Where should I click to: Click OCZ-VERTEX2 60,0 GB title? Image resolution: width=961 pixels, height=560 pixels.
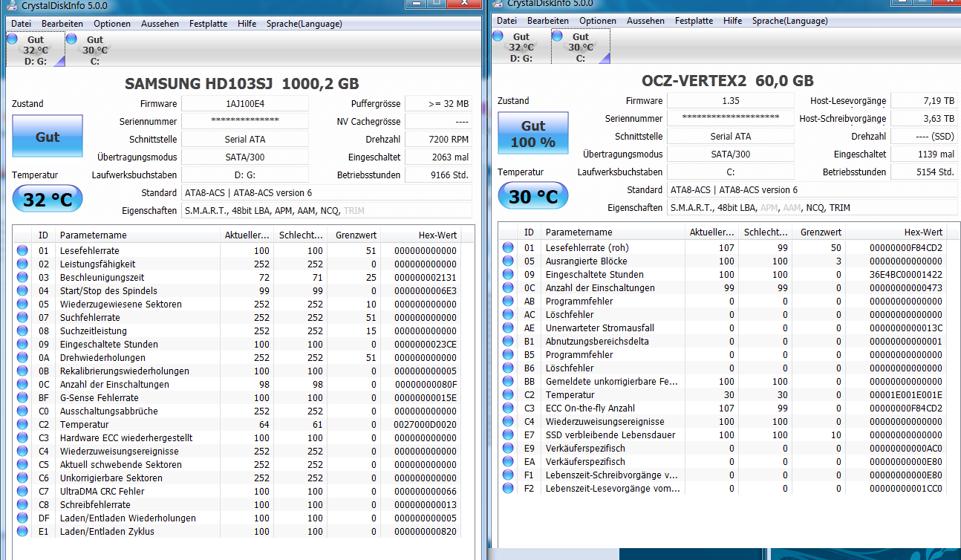click(x=728, y=80)
